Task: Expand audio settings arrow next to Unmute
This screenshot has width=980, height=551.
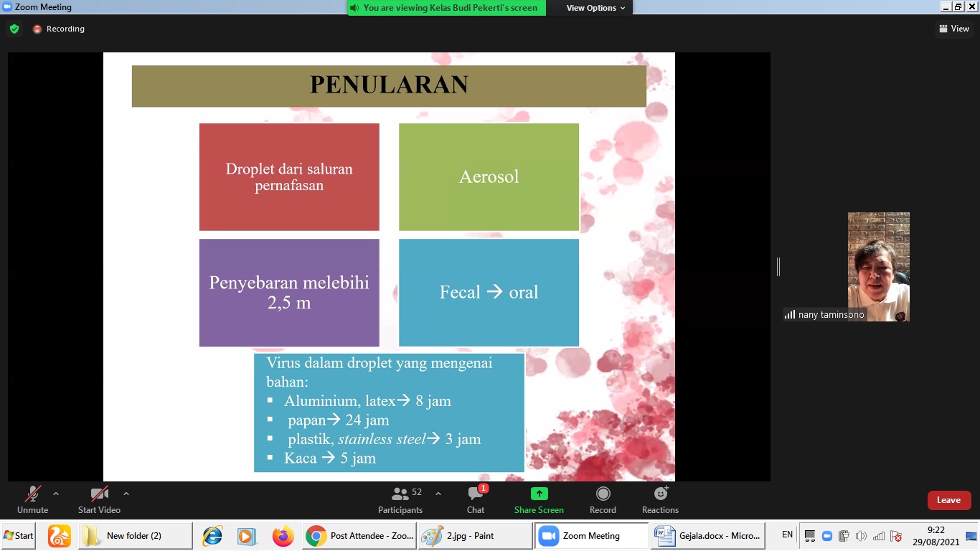Action: pyautogui.click(x=56, y=494)
